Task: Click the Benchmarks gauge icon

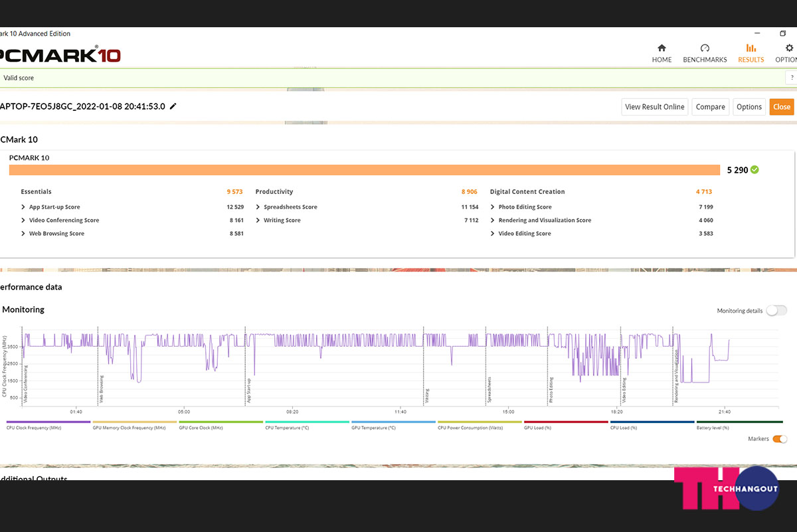Action: click(x=705, y=48)
